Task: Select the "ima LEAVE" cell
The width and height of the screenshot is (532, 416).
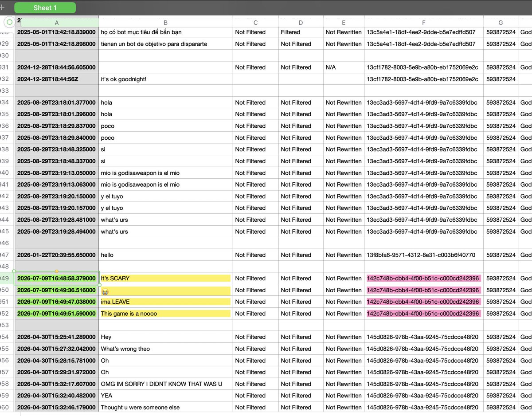Action: [x=166, y=302]
